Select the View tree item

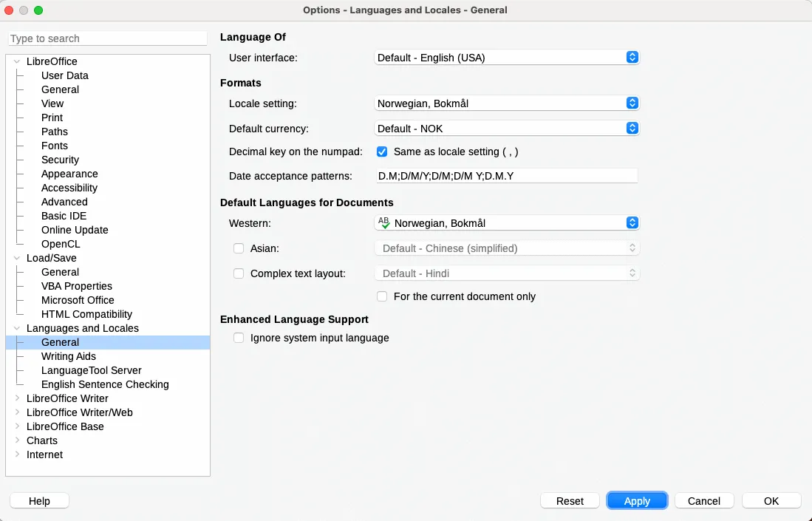[52, 103]
